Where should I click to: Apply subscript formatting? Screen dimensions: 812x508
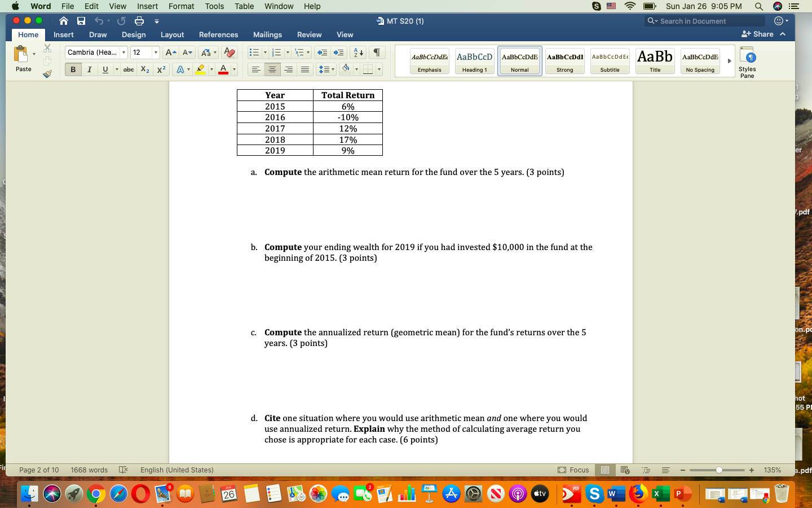coord(144,69)
